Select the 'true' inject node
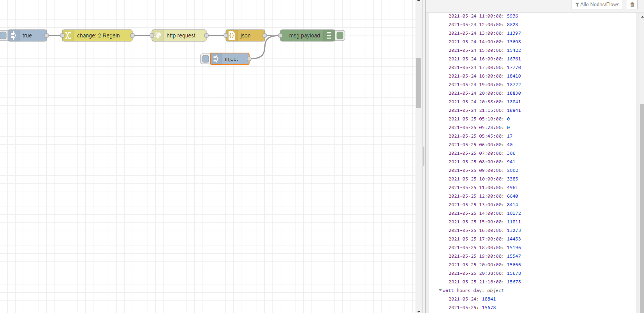This screenshot has width=644, height=313. 27,35
